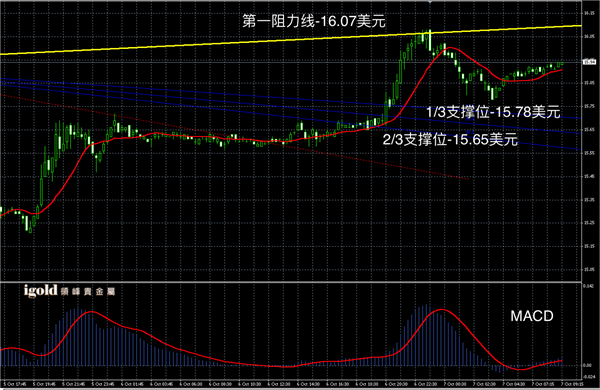Click the 5 Oct 17:45 time axis label
Viewport: 600px width, 390px height.
(x=15, y=384)
